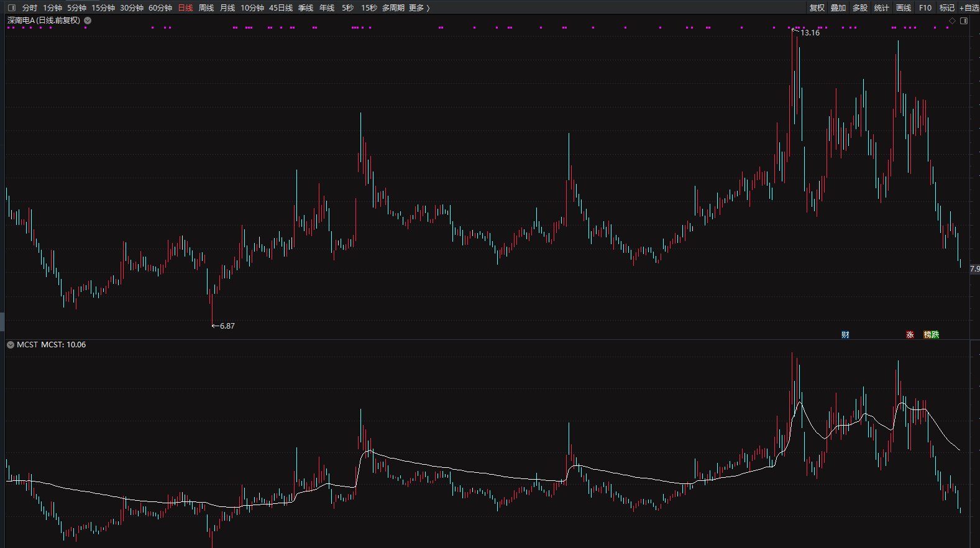The width and height of the screenshot is (980, 548).
Task: Select the 1分钟 period
Action: click(53, 8)
